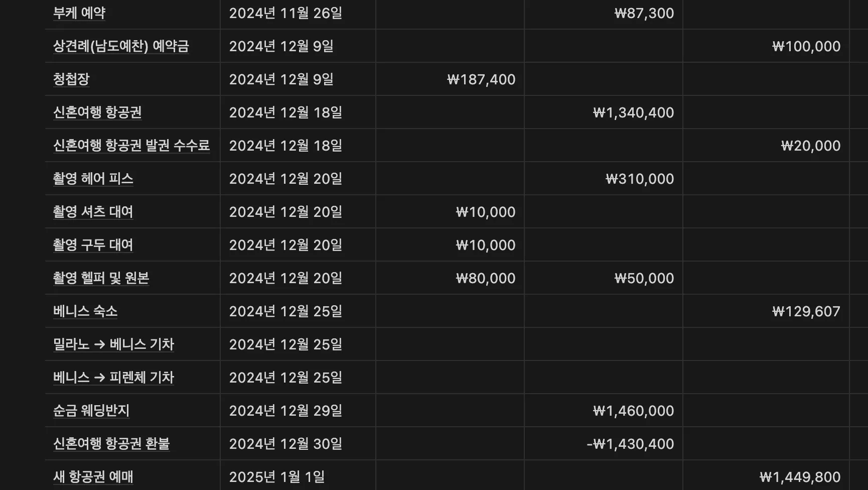Open the 베니스 숙소 entry
The width and height of the screenshot is (868, 490).
(x=85, y=311)
